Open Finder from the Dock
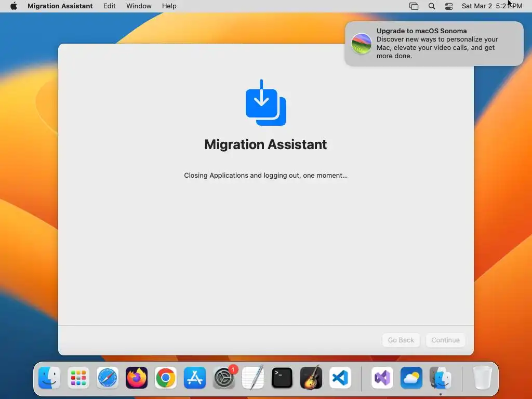The image size is (532, 399). [x=49, y=378]
